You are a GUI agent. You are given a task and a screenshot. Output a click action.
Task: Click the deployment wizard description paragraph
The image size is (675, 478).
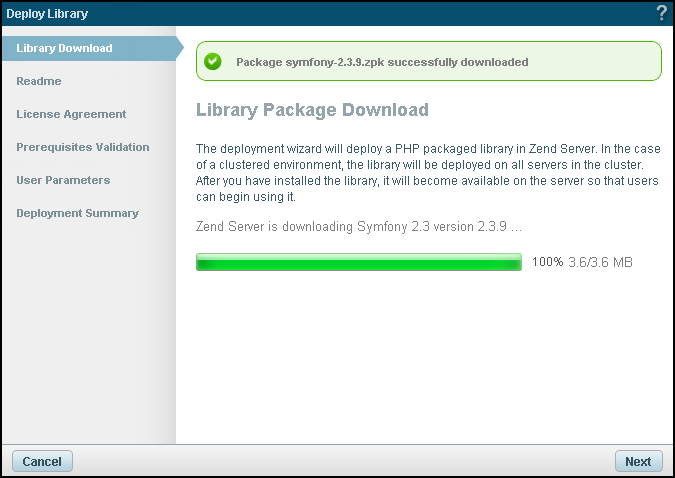pos(428,173)
